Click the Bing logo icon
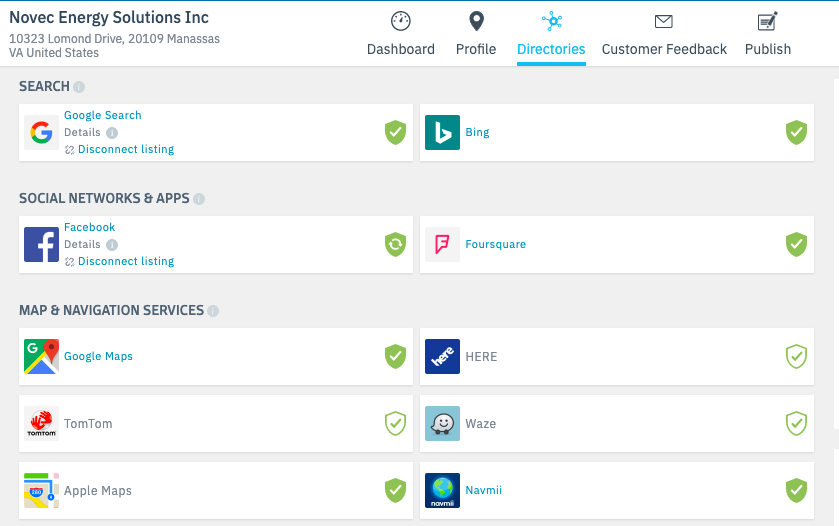839x526 pixels. click(442, 133)
